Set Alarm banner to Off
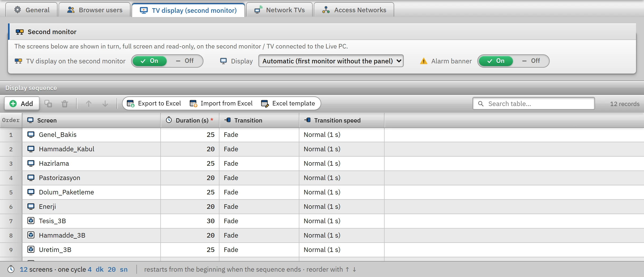 click(x=531, y=61)
